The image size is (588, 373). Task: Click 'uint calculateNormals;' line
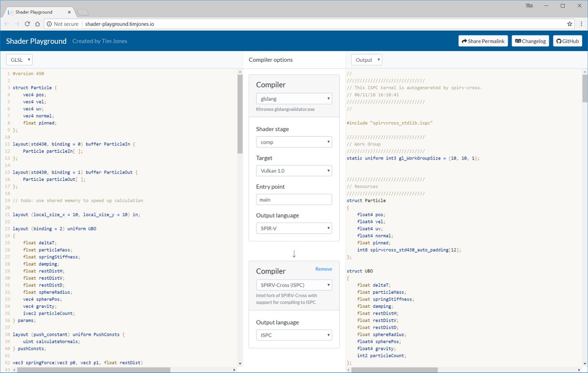[50, 342]
